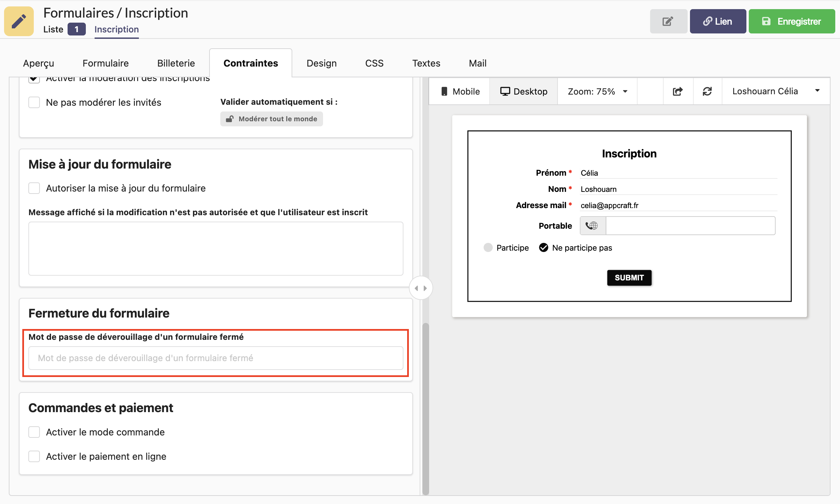840x504 pixels.
Task: Select the Participe radio option
Action: coord(488,248)
